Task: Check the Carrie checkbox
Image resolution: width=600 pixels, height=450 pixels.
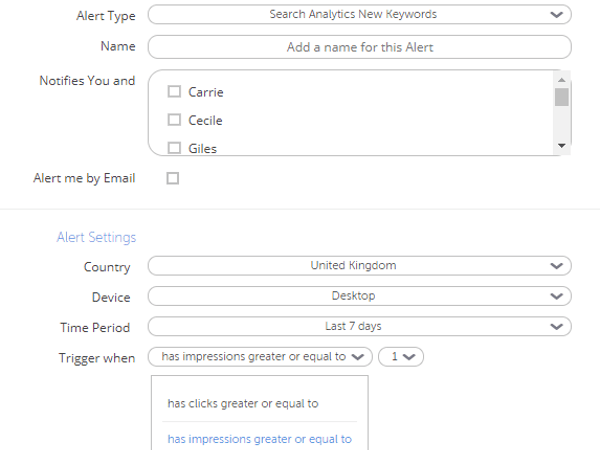Action: 174,91
